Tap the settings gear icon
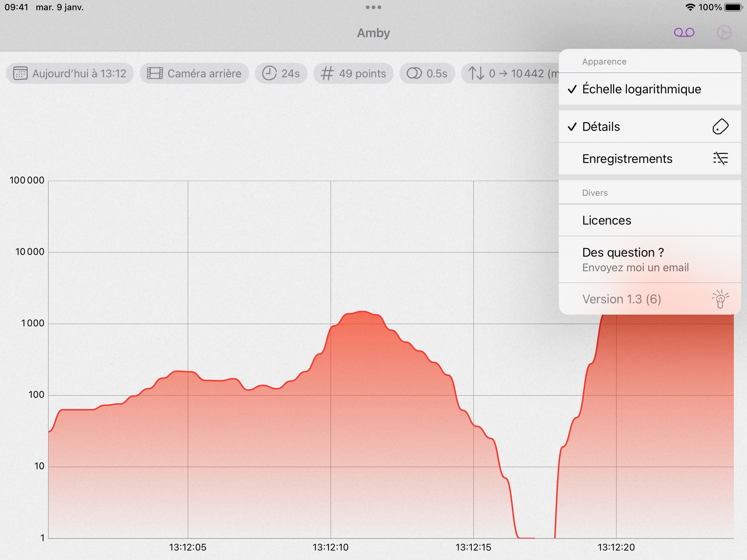Image resolution: width=747 pixels, height=560 pixels. [724, 33]
